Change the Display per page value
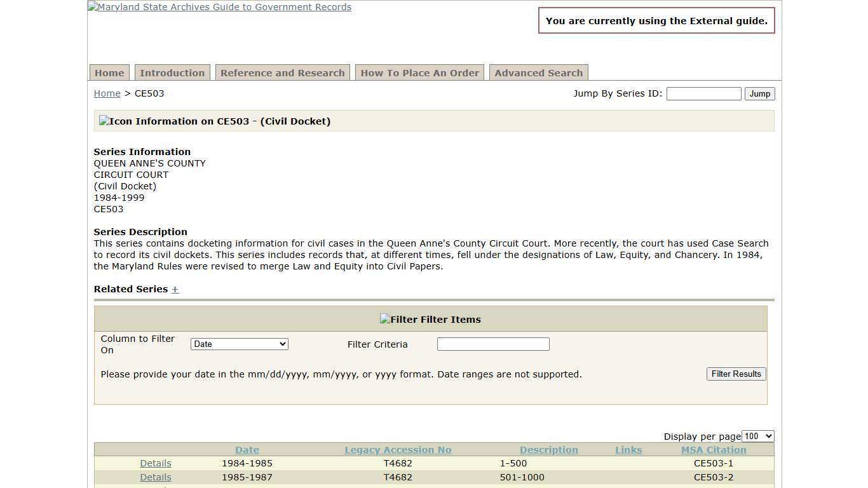The image size is (868, 488). [757, 436]
